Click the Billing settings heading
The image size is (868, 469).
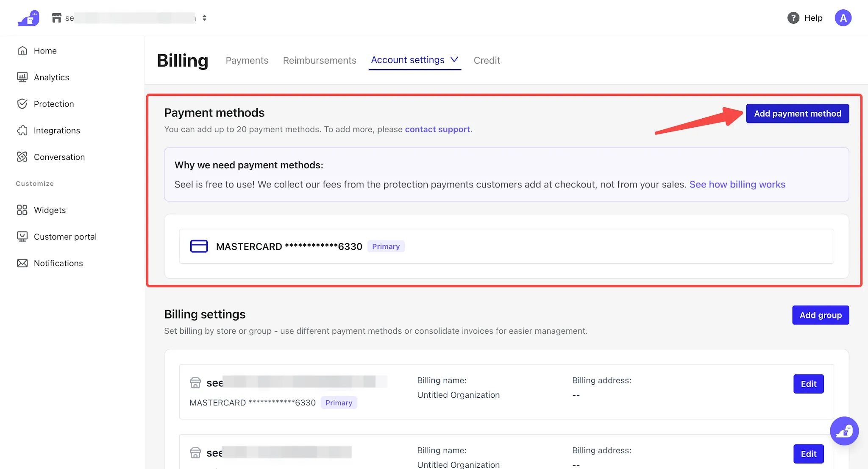[205, 314]
